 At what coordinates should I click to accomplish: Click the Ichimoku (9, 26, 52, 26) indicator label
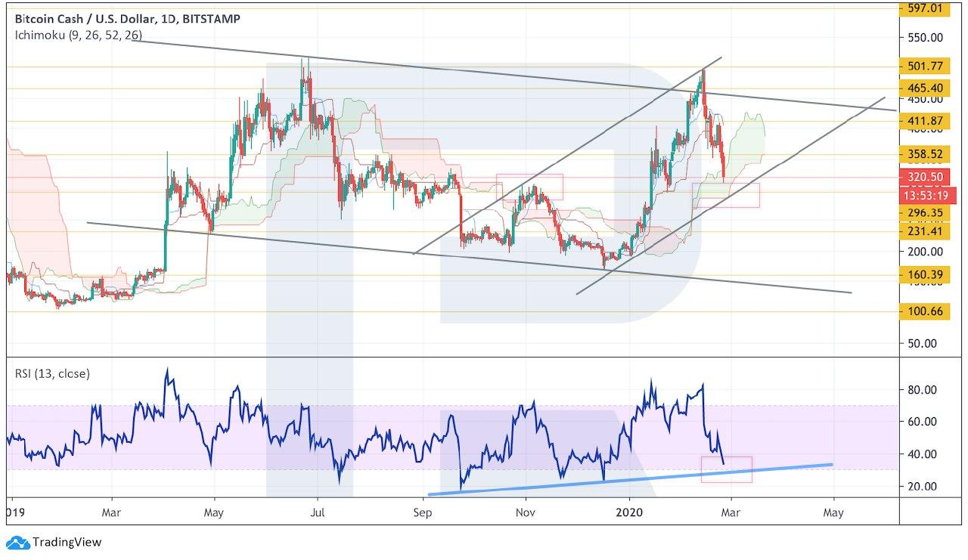pos(79,36)
